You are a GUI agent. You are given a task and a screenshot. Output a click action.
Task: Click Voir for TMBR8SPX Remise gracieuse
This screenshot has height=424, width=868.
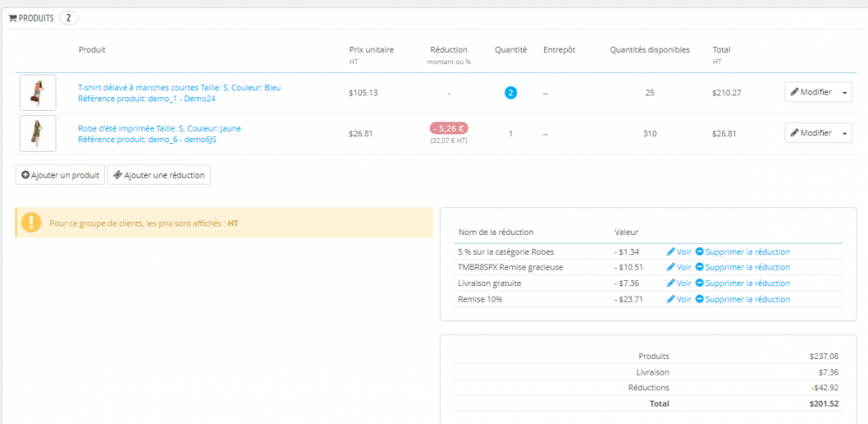pyautogui.click(x=680, y=268)
